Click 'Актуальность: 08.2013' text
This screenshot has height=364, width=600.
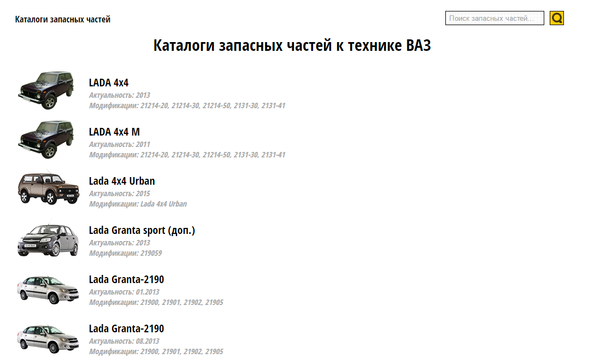[124, 342]
